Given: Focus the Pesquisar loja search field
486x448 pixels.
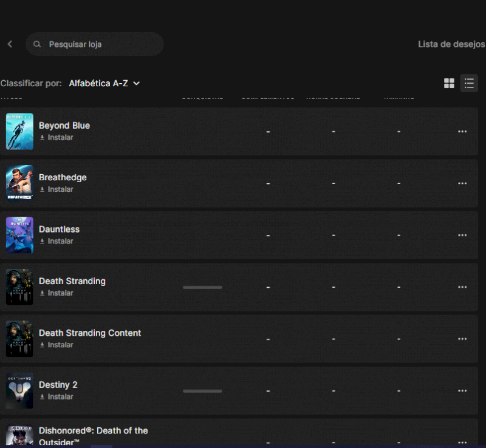Looking at the screenshot, I should point(95,44).
